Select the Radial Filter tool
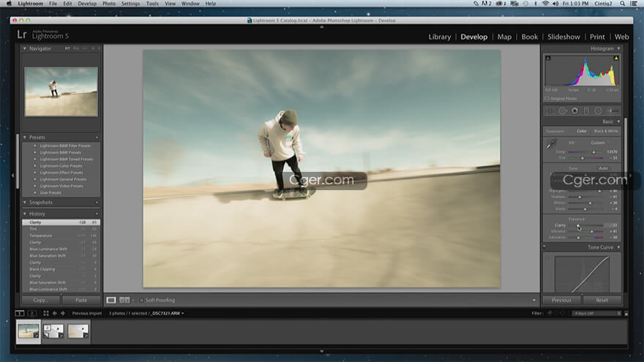 598,111
